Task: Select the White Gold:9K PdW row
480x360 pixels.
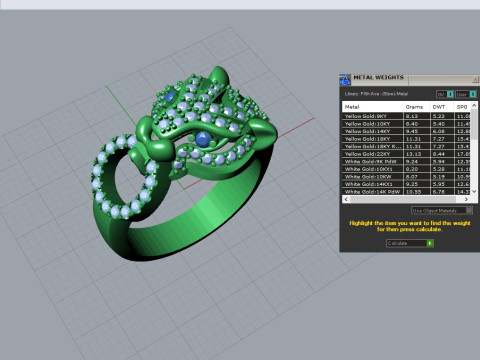Action: pos(407,162)
